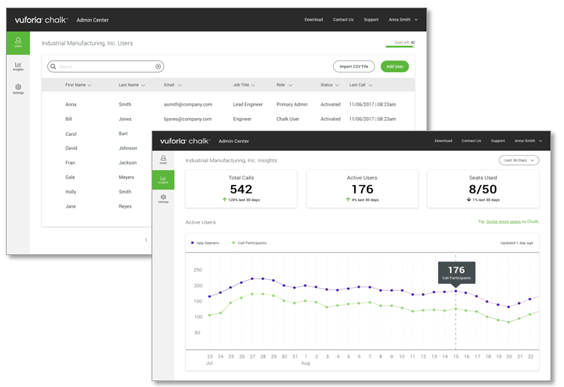The width and height of the screenshot is (564, 387).
Task: Open Insights chart icon in back window sidebar
Action: [18, 66]
